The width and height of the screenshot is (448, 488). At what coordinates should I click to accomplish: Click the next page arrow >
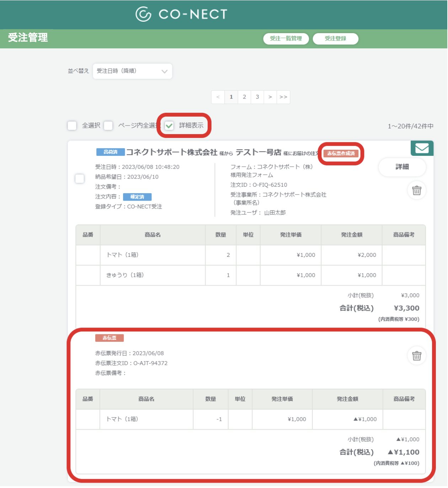[270, 97]
